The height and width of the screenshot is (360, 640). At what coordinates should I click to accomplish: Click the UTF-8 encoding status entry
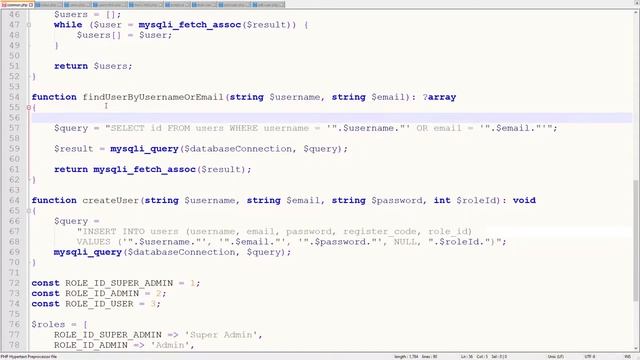(590, 357)
